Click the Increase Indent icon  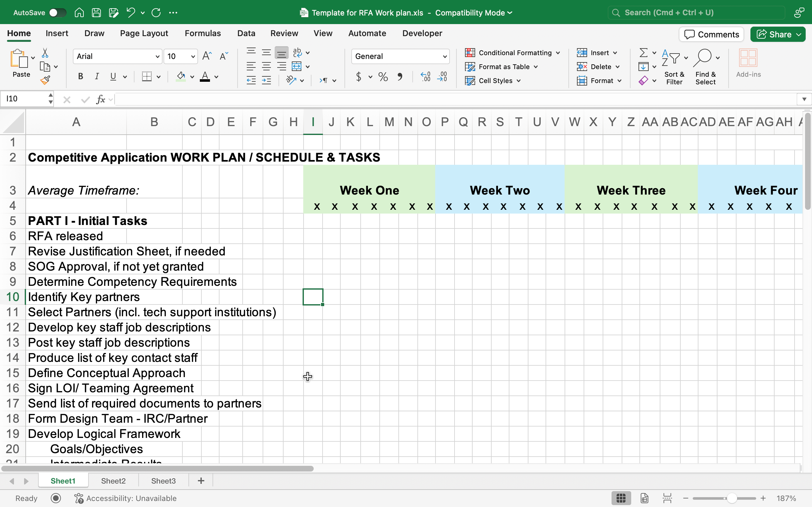(x=266, y=80)
